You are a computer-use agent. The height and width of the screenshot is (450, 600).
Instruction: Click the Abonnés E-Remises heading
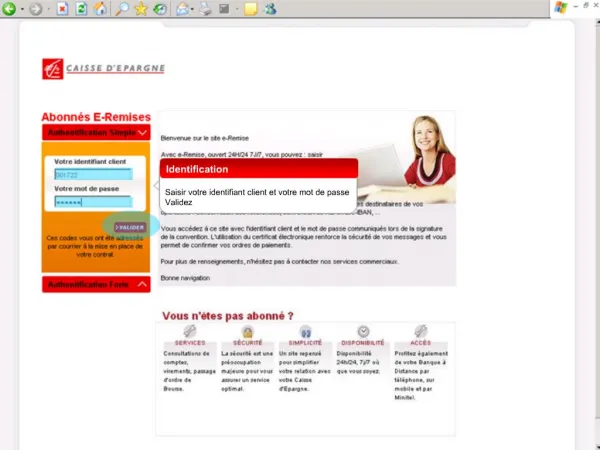(96, 117)
